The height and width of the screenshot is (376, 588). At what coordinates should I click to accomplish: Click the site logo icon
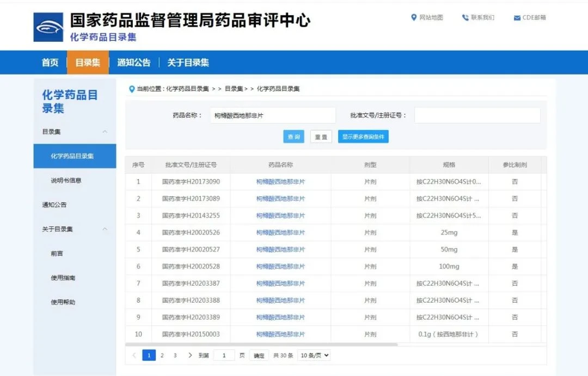[x=48, y=27]
